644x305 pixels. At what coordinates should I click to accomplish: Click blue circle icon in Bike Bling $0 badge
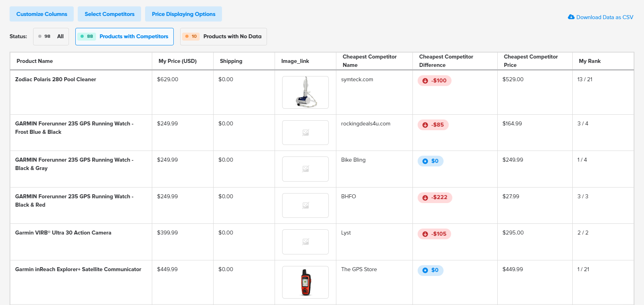point(425,161)
